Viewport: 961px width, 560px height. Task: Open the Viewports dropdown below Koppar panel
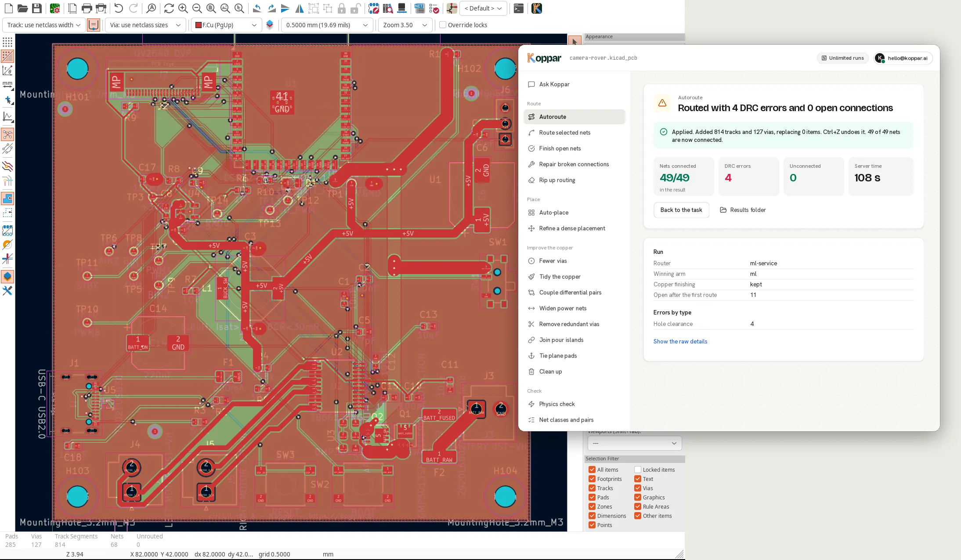tap(635, 443)
